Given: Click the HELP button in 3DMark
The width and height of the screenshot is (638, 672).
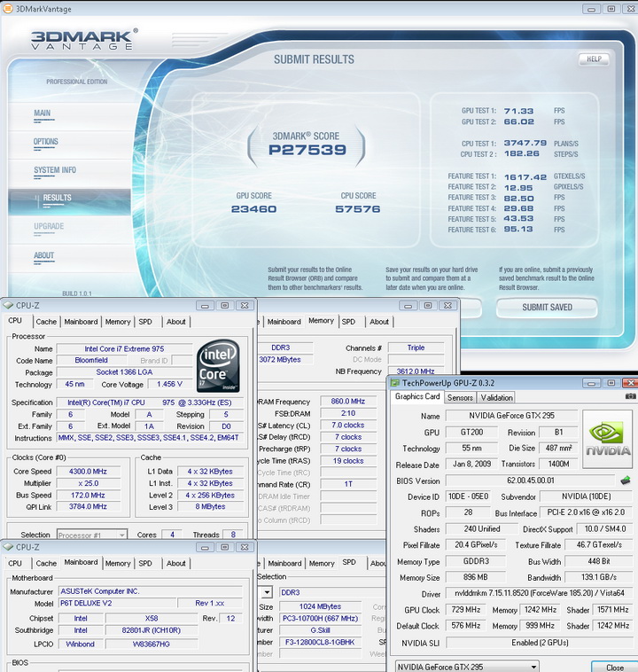Looking at the screenshot, I should [594, 59].
